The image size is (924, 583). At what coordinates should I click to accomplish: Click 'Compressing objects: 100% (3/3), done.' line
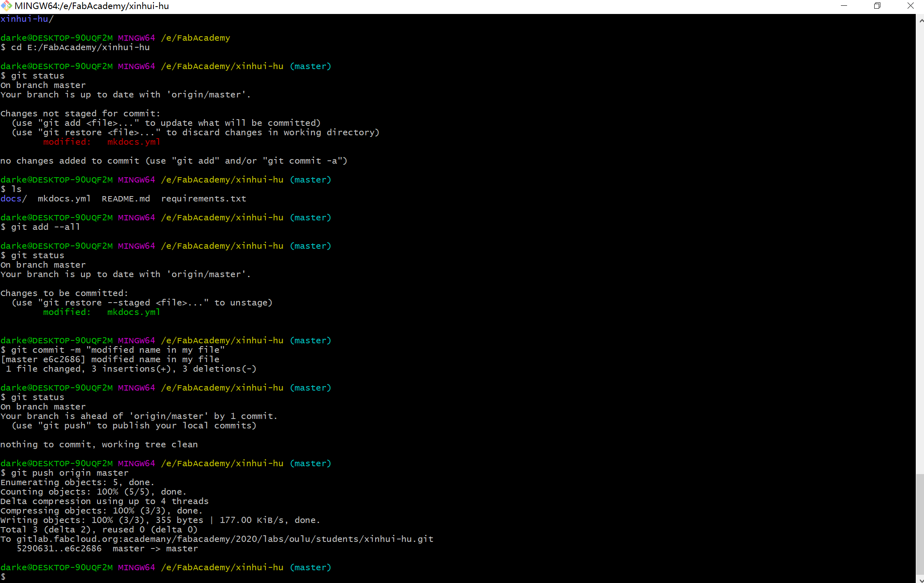(102, 511)
